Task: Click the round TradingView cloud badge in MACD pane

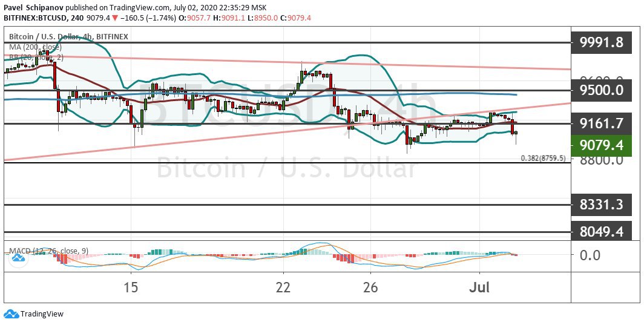Action: [18, 259]
